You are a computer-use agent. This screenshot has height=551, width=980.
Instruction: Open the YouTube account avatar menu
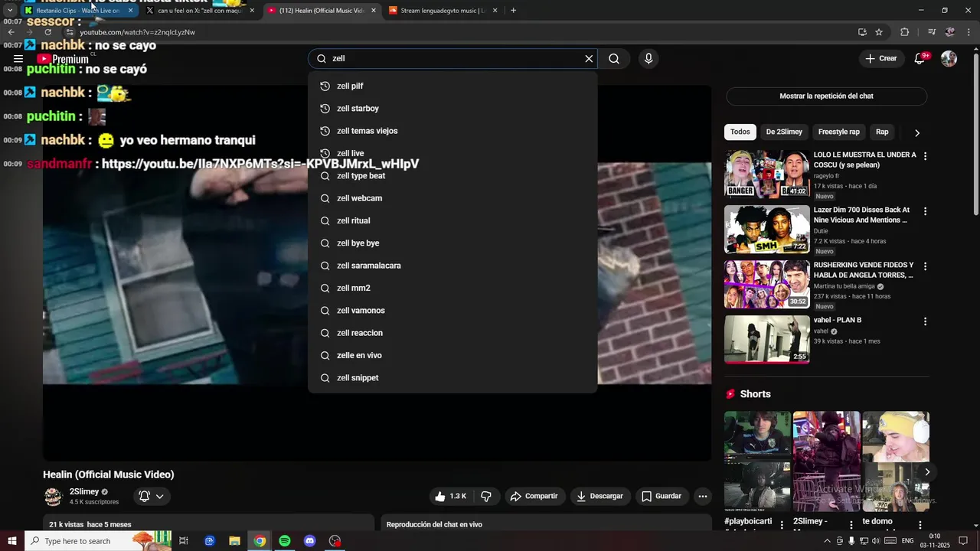949,59
